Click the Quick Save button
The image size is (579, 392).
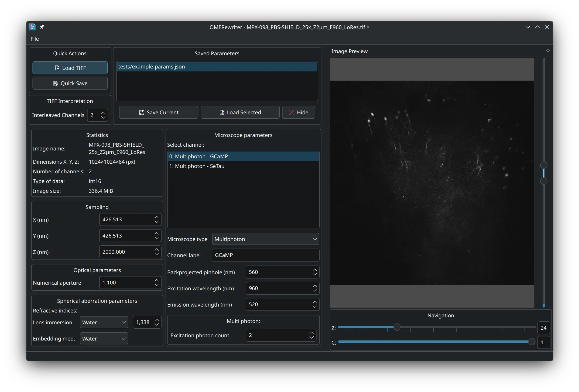point(70,83)
